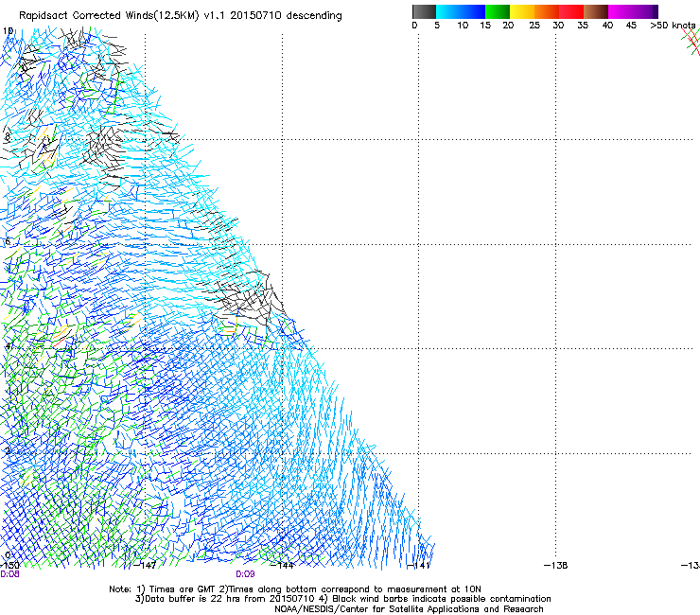The width and height of the screenshot is (700, 615).
Task: Click the cyan-to-blue 5-15 knots color band
Action: (x=461, y=11)
